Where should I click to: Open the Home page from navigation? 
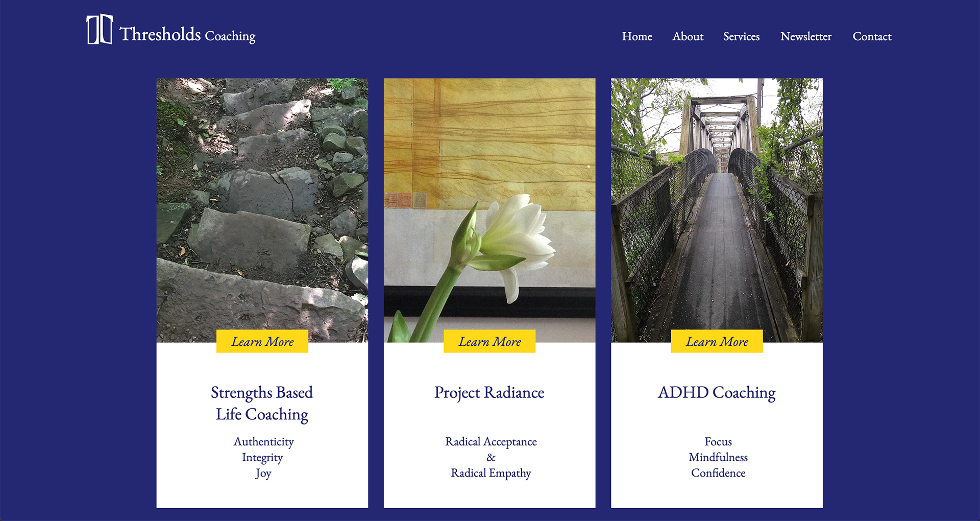(x=637, y=36)
